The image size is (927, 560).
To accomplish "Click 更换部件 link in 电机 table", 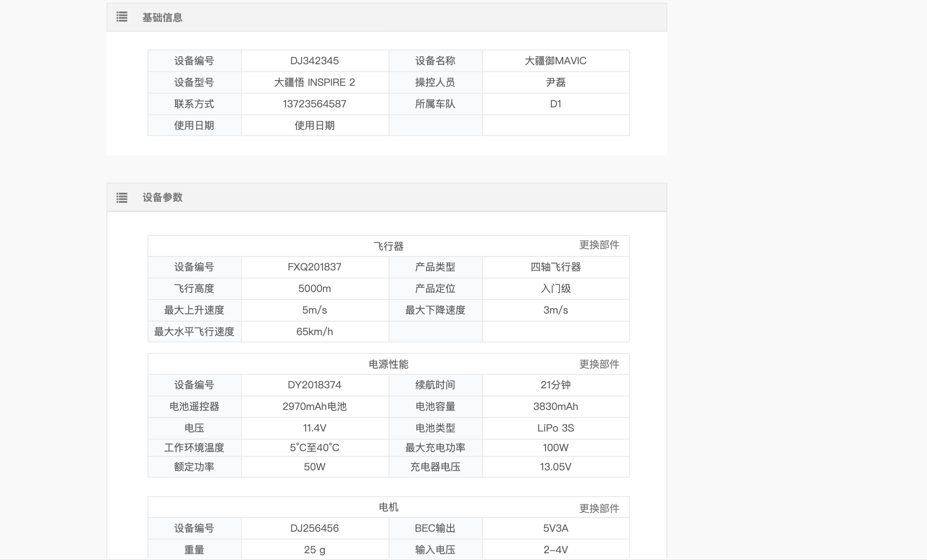I will (x=599, y=508).
